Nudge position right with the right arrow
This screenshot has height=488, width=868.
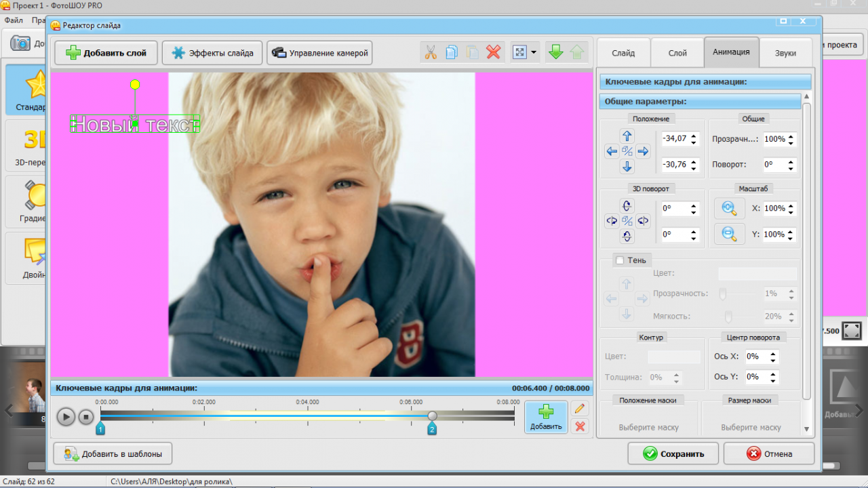pyautogui.click(x=643, y=151)
